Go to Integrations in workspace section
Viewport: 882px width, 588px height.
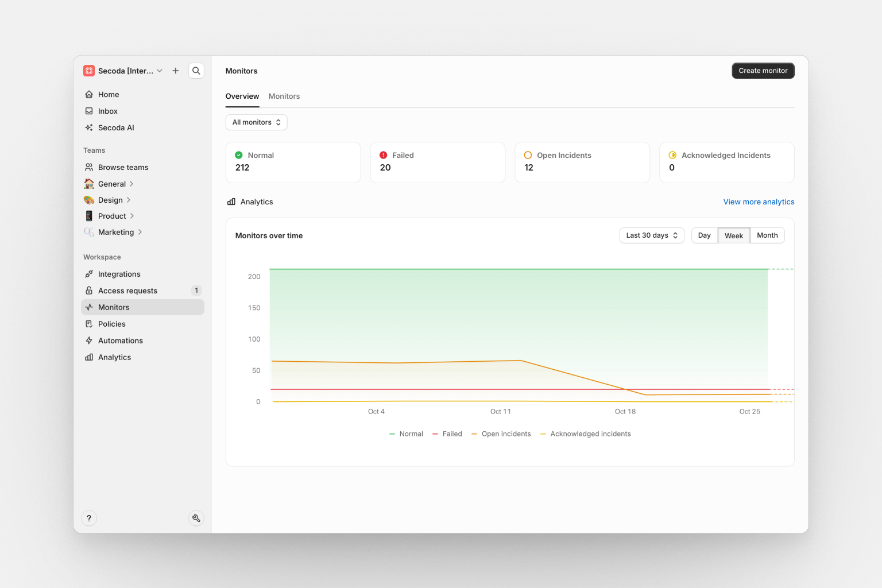coord(119,274)
